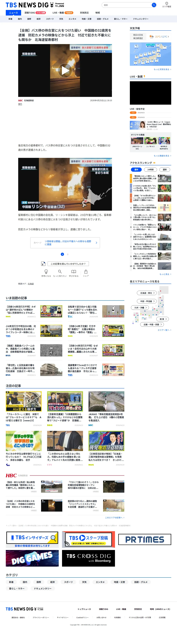Open the スポーツ category in sub-navigation
Viewport: 177px width, 644px height.
50,19
